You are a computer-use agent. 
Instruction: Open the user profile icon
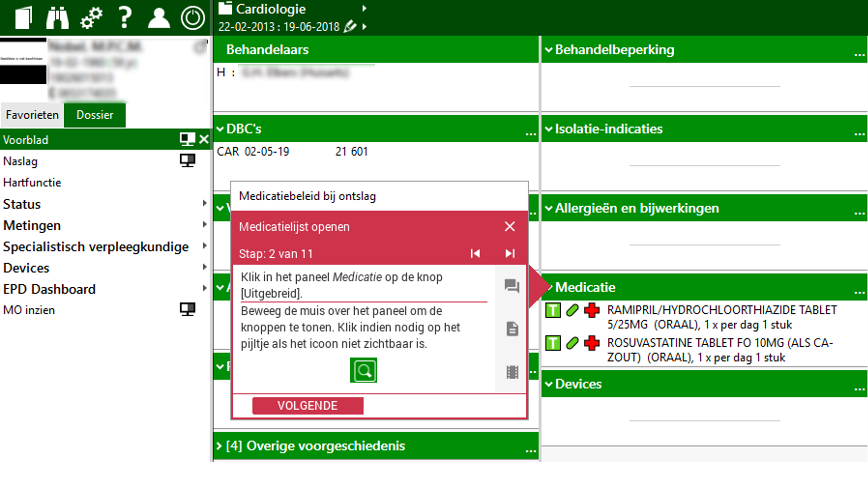click(x=159, y=18)
